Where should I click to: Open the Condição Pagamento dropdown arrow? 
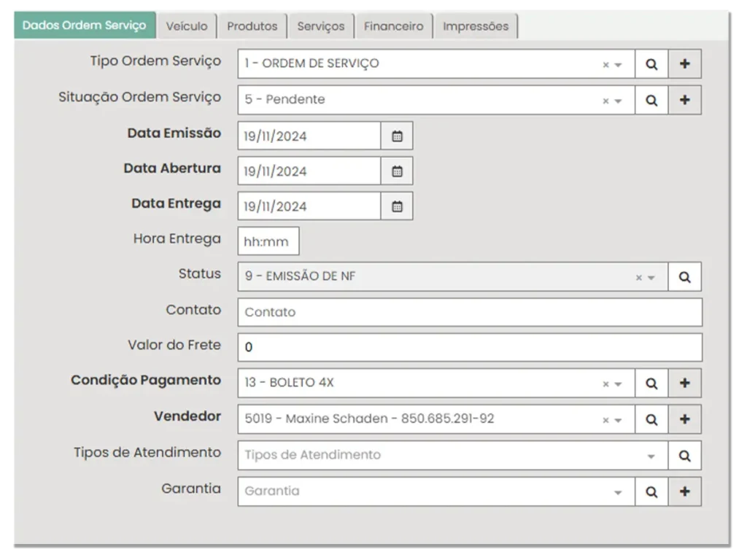tap(619, 384)
